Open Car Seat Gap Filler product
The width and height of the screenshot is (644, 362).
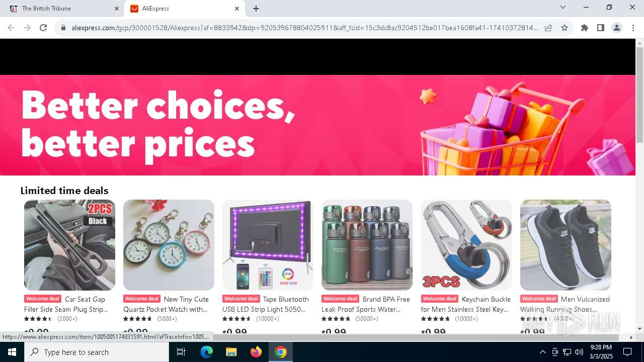click(66, 304)
